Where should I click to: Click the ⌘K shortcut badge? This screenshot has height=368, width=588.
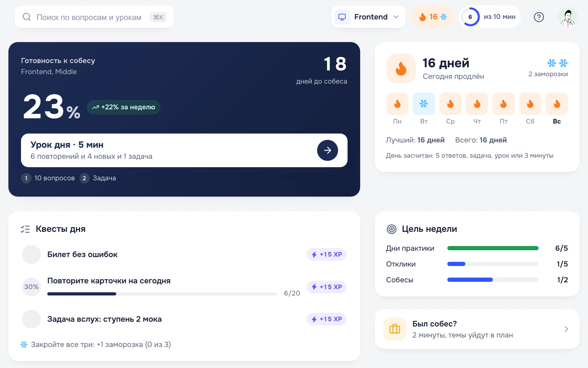(x=158, y=17)
